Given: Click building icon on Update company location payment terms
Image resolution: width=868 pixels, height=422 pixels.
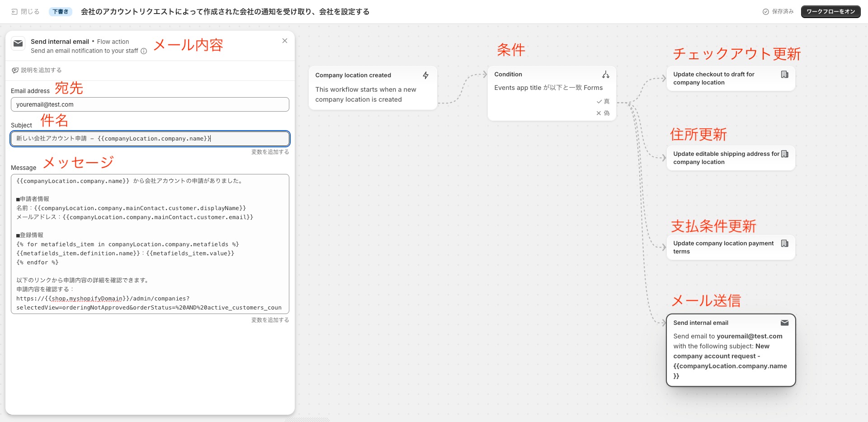Looking at the screenshot, I should (x=784, y=244).
